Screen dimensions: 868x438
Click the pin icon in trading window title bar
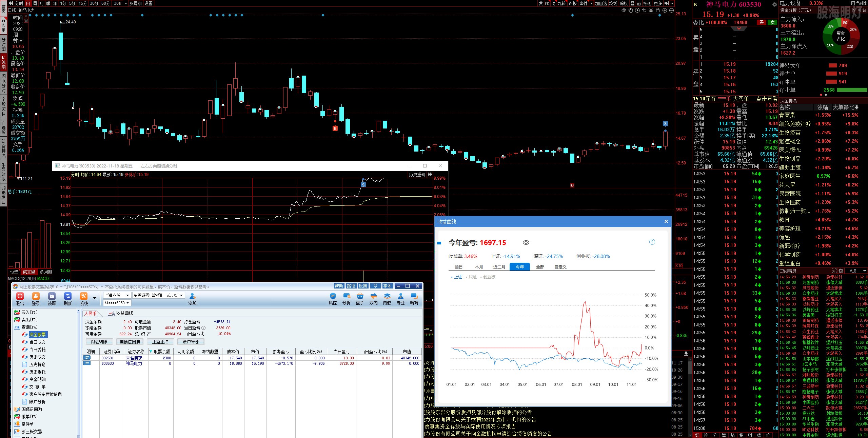(x=375, y=286)
